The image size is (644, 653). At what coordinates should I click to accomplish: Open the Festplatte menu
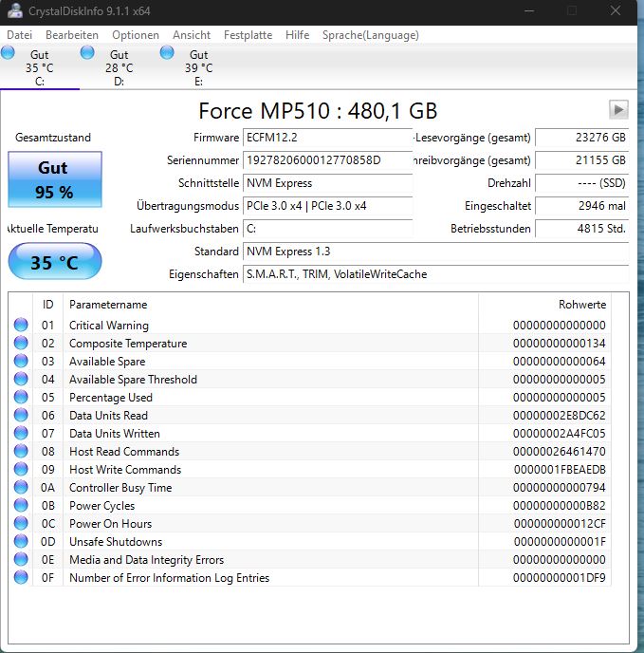248,35
